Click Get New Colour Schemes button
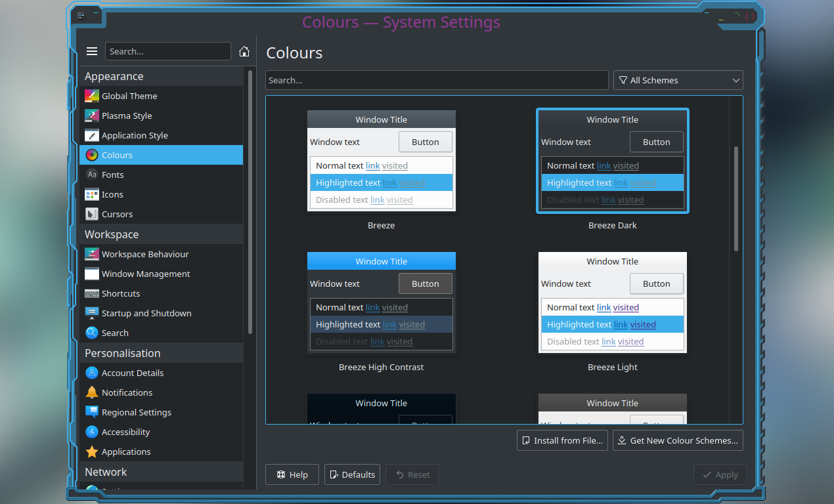The width and height of the screenshot is (834, 504). tap(678, 440)
